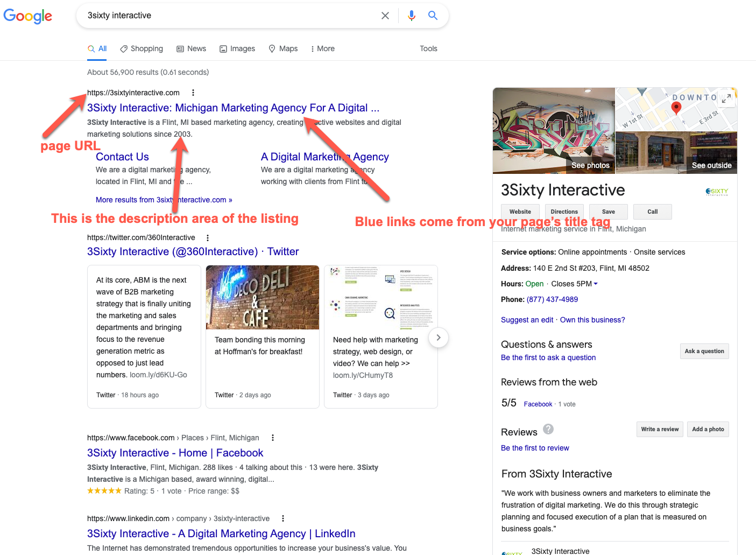Focus the search input field
The image size is (756, 555).
tap(231, 16)
